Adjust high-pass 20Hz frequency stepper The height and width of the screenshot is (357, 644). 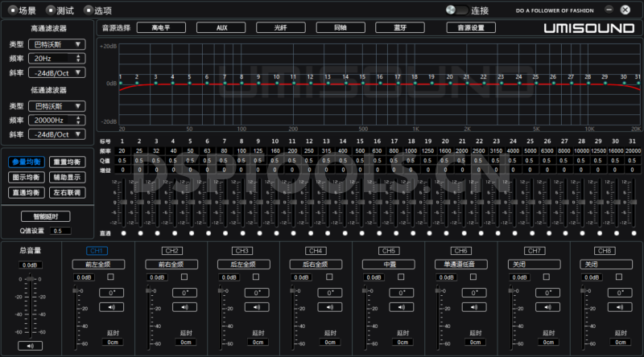pos(78,59)
